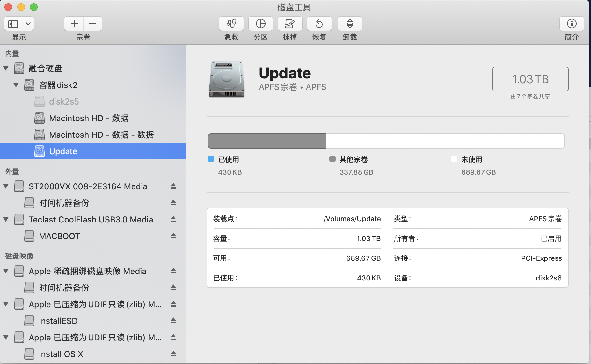The width and height of the screenshot is (591, 364).
Task: Eject ST2000VX 008-2E3164 Media drive
Action: coord(173,186)
